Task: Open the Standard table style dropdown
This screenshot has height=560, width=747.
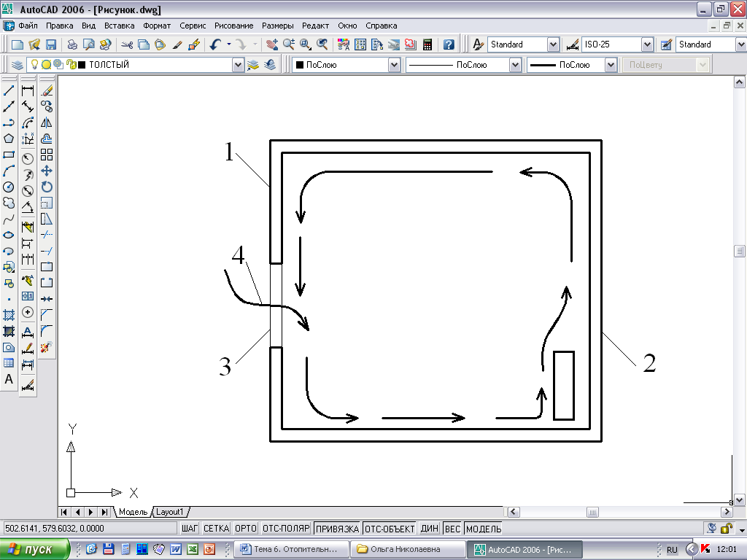Action: point(741,44)
